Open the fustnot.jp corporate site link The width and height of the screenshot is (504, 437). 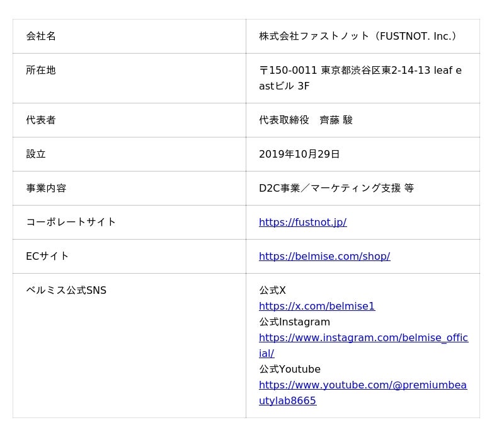(302, 222)
